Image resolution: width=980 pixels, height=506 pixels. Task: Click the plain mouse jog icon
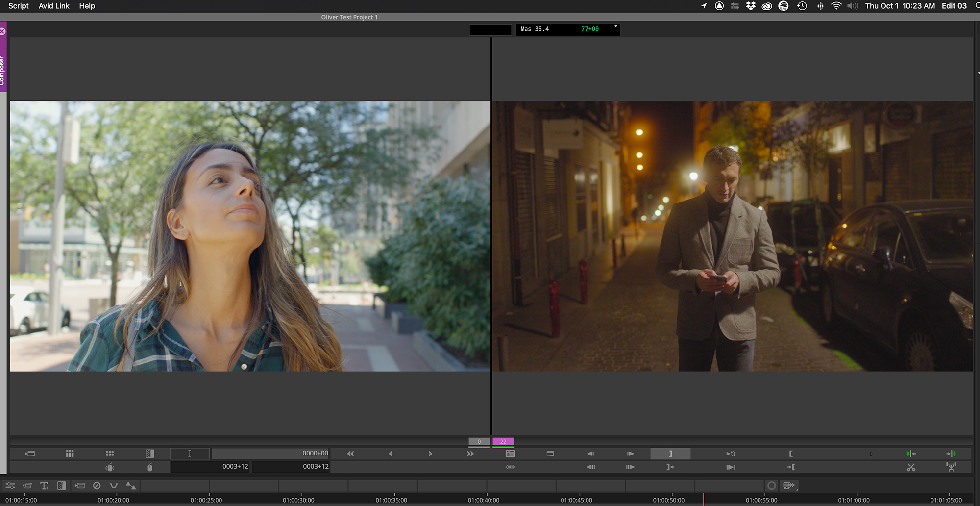[x=150, y=467]
